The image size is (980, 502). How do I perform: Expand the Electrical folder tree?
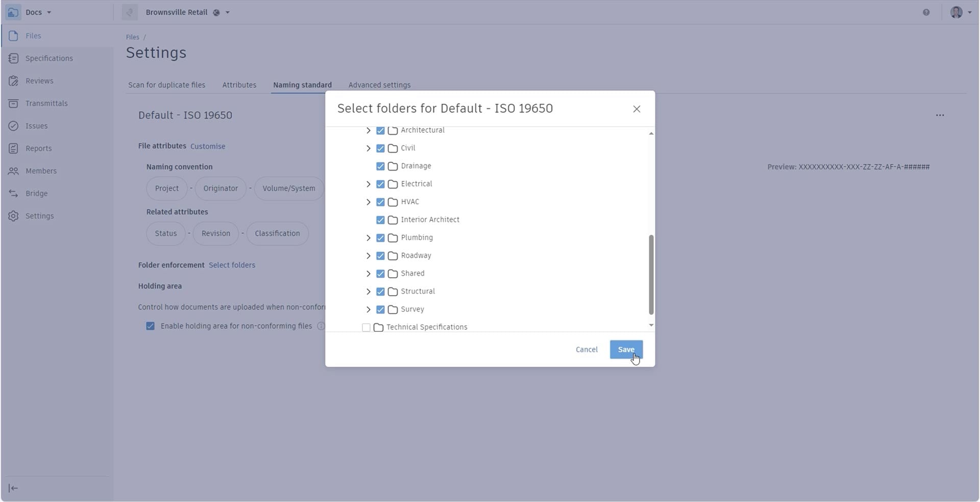368,184
